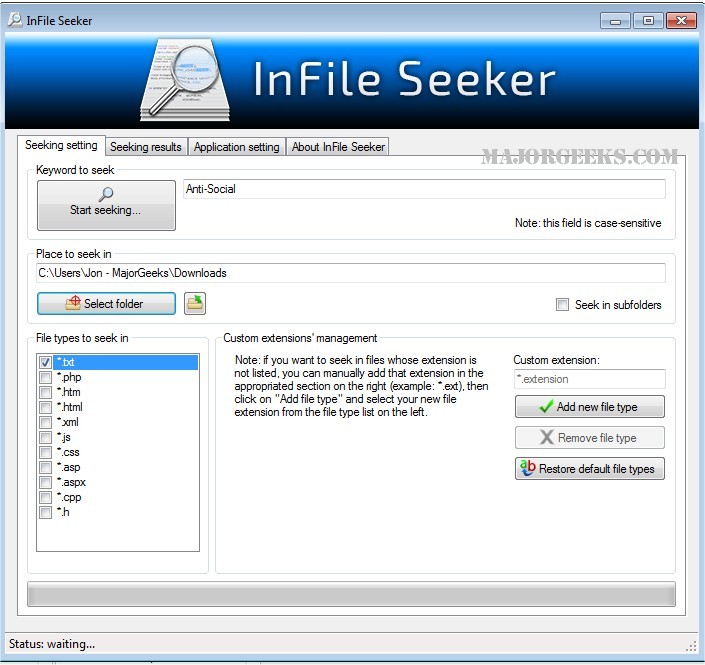
Task: Check the *.xml file type checkbox
Action: [45, 422]
